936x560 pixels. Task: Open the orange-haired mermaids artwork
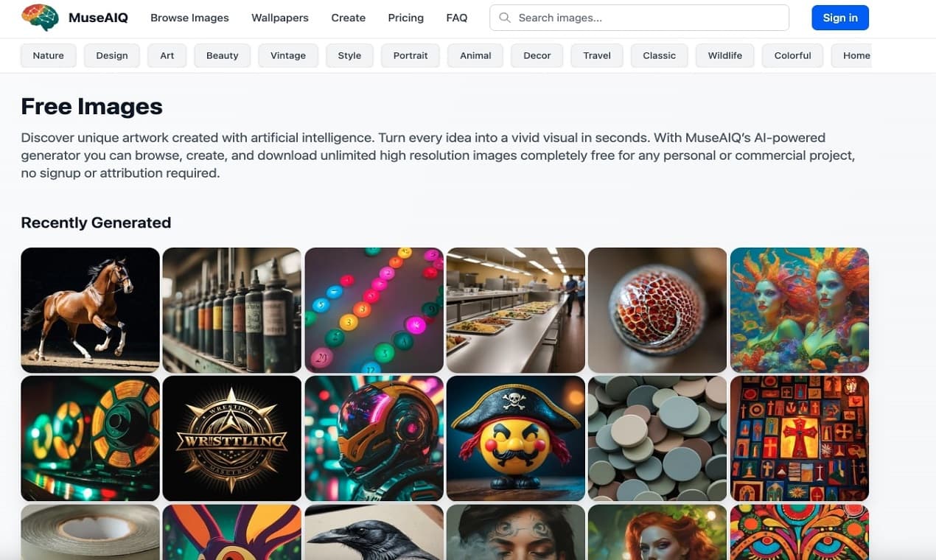[800, 310]
